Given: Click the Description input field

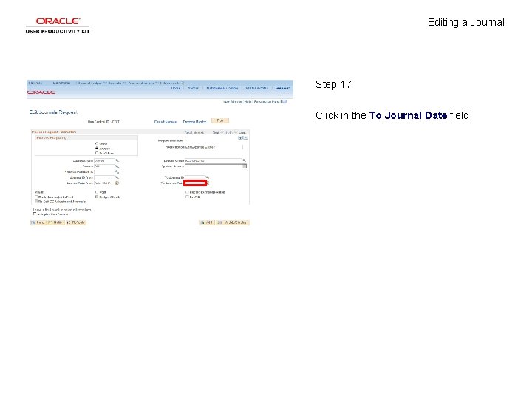Looking at the screenshot, I should tap(214, 147).
